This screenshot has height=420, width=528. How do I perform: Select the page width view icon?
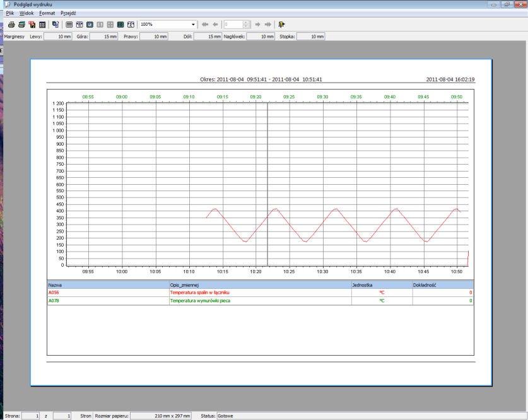click(x=69, y=25)
